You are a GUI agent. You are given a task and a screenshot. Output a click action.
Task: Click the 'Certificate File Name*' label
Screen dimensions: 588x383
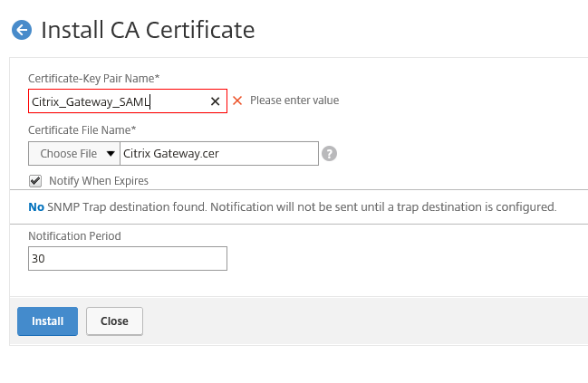coord(82,130)
